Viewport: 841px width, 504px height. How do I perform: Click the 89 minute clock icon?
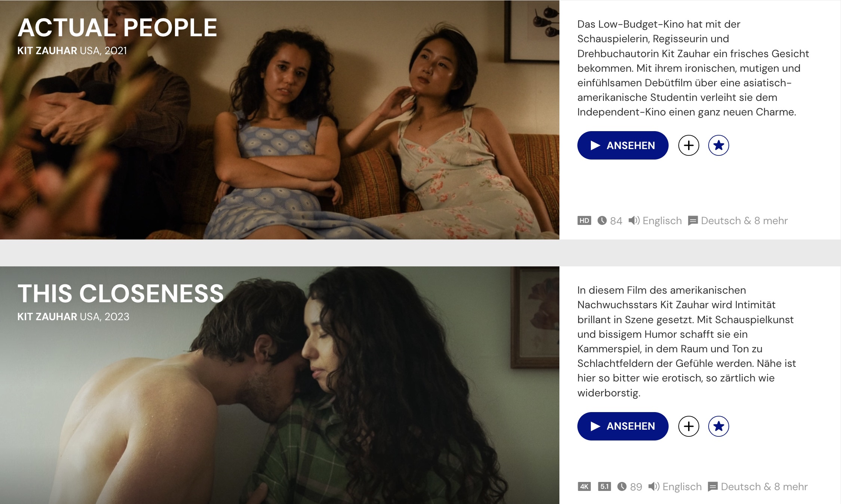coord(622,486)
